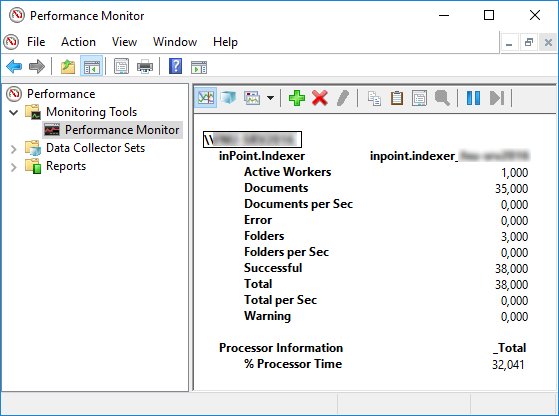Minimize the inner MDI child window
This screenshot has height=416, width=559.
click(509, 43)
